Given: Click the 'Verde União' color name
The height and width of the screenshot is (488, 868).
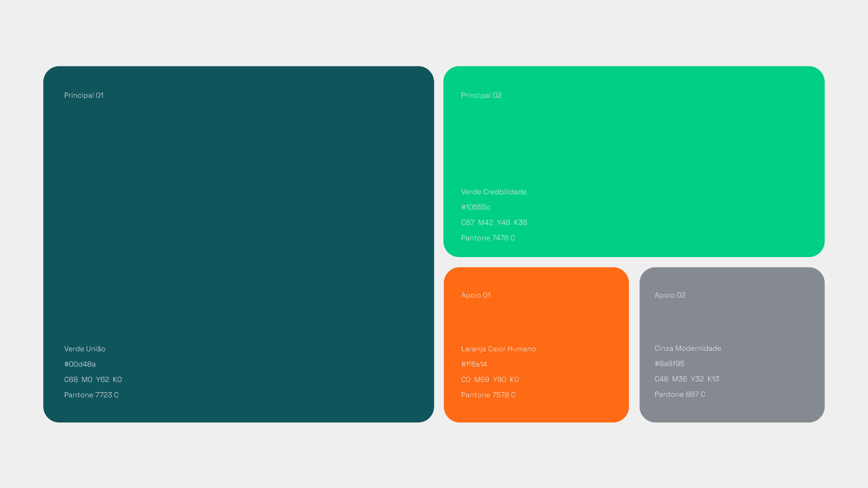Looking at the screenshot, I should tap(85, 349).
